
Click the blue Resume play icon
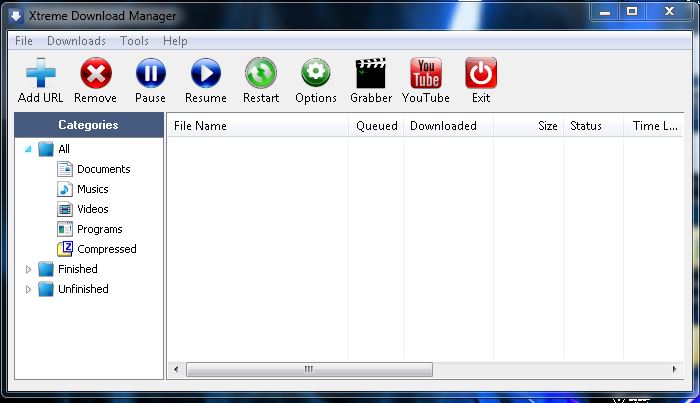coord(205,74)
